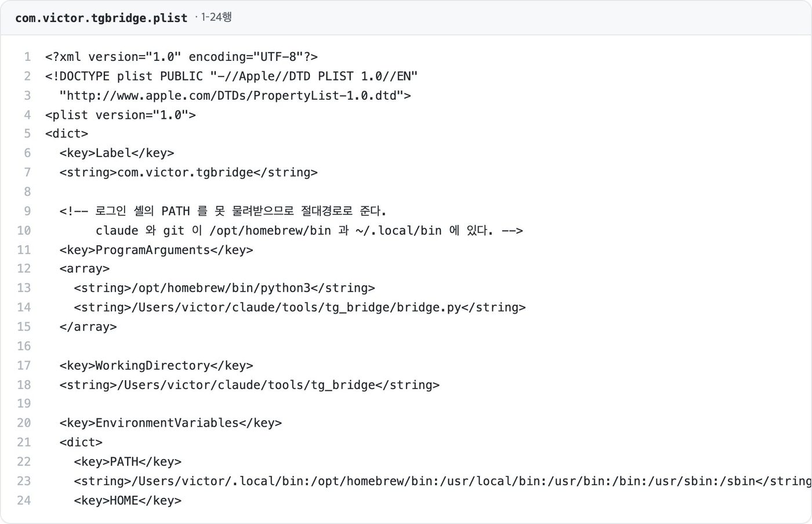Click the Korean comment about login shell PATH
Screen dimensions: 812x524
pyautogui.click(x=223, y=211)
